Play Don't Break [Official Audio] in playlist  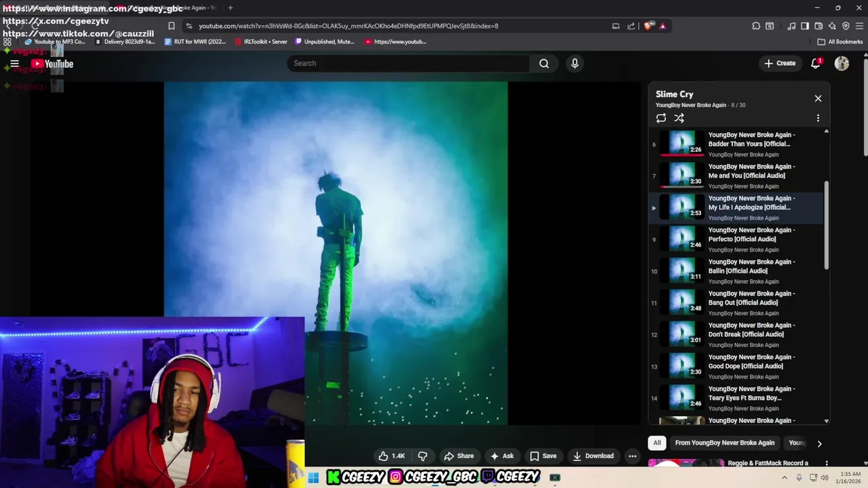(736, 335)
